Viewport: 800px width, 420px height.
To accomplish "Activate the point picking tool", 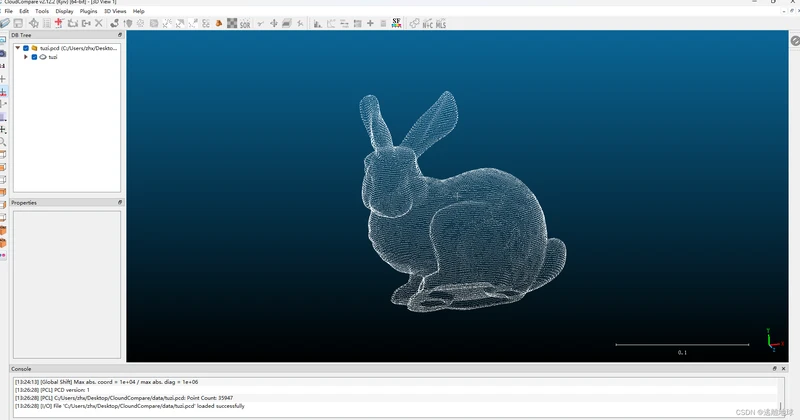I will point(34,23).
